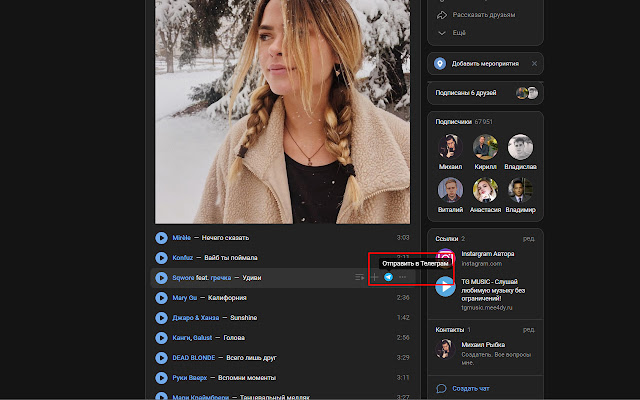Play DEAD BLONDE — Всего лишь друг
The image size is (640, 400).
click(161, 358)
